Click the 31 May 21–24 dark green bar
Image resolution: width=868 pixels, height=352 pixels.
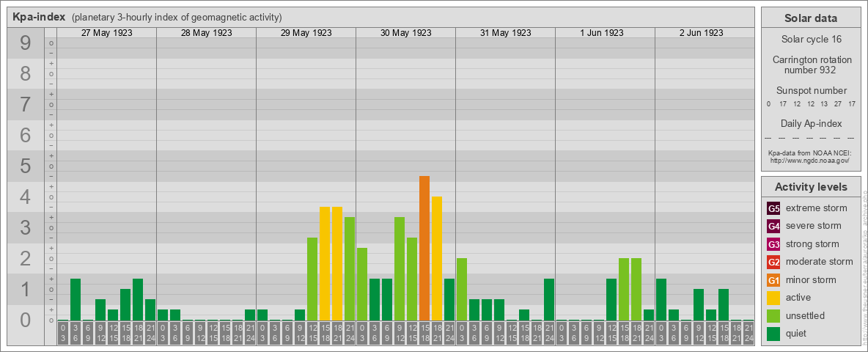coord(549,300)
